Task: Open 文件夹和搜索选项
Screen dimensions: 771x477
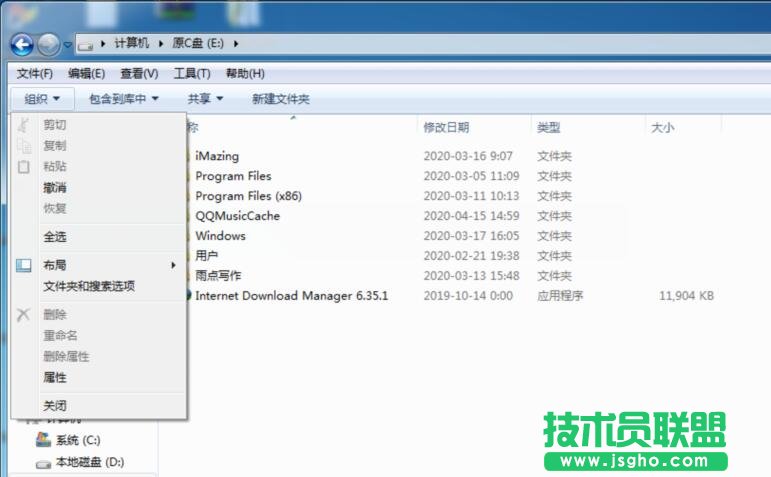Action: click(x=112, y=286)
